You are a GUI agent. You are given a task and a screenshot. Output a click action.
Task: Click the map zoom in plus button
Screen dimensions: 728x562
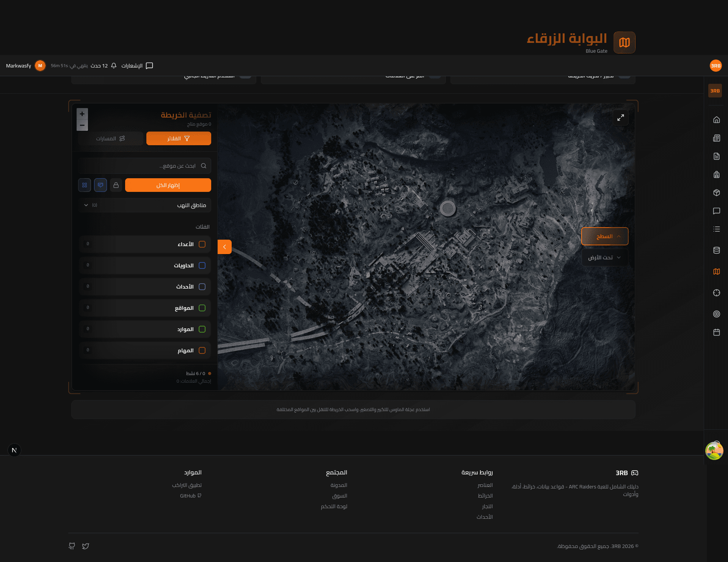click(82, 114)
